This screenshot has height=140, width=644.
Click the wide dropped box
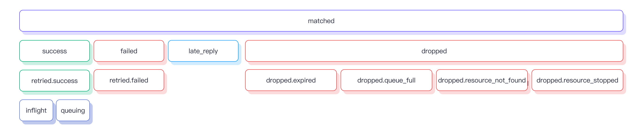click(x=434, y=51)
